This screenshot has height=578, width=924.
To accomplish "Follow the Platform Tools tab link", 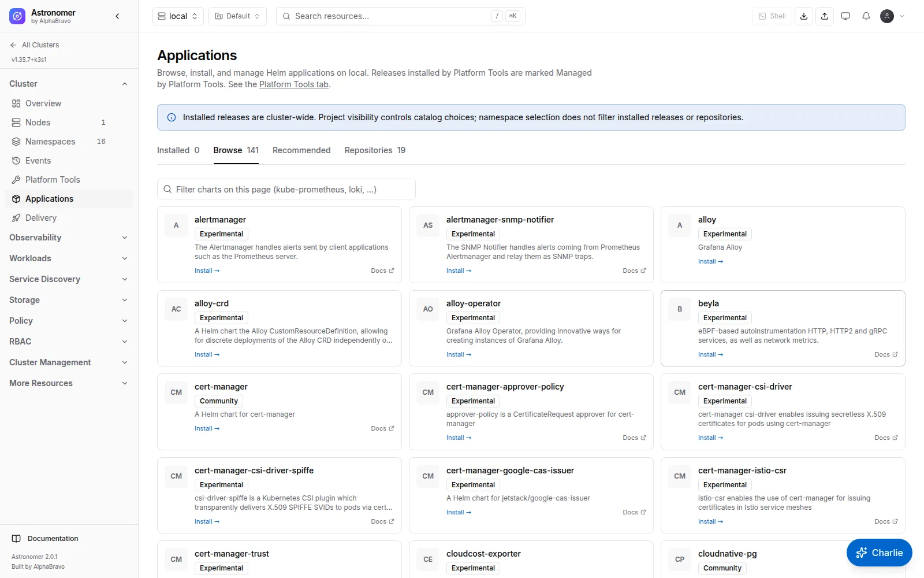I will (x=294, y=84).
